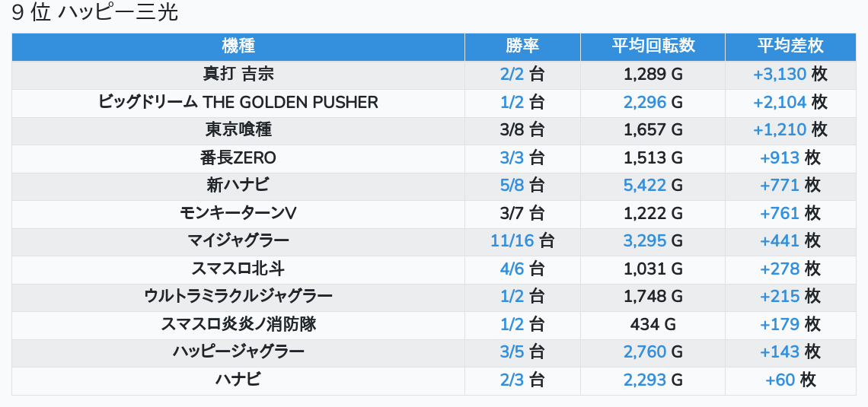The image size is (868, 407).
Task: Open the 新ハナビ machine entry
Action: pos(238,186)
